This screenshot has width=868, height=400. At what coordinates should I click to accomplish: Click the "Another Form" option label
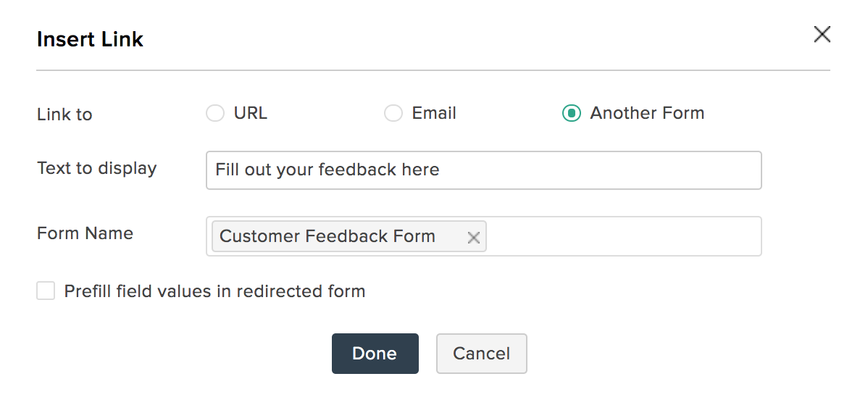tap(647, 113)
